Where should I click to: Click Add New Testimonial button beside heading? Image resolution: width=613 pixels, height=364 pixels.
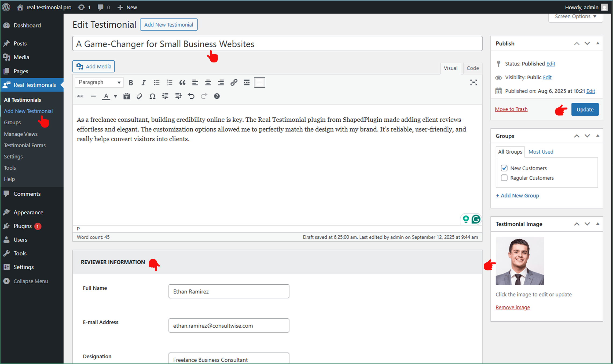click(168, 25)
